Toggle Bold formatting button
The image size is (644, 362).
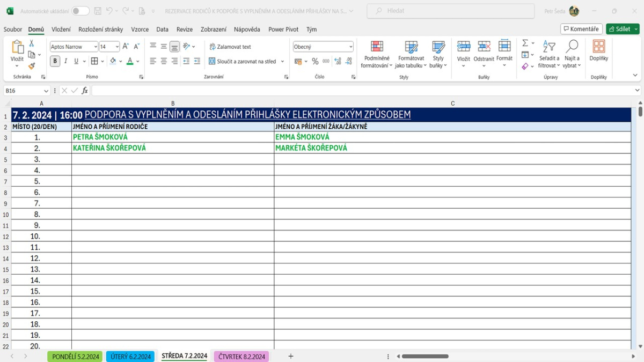(x=55, y=61)
